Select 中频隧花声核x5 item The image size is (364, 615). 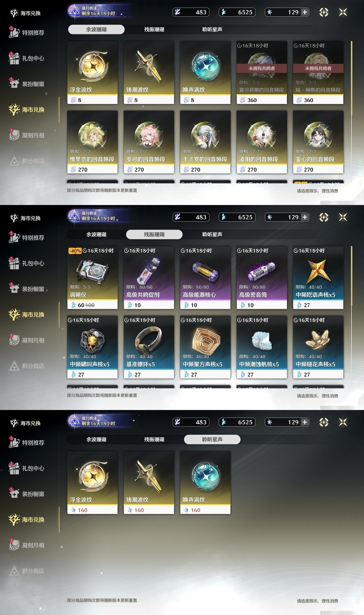coord(318,347)
